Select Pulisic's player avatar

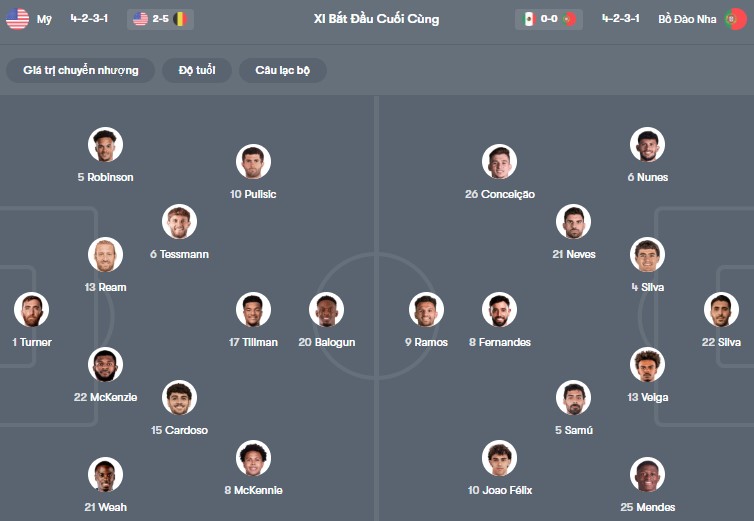254,162
